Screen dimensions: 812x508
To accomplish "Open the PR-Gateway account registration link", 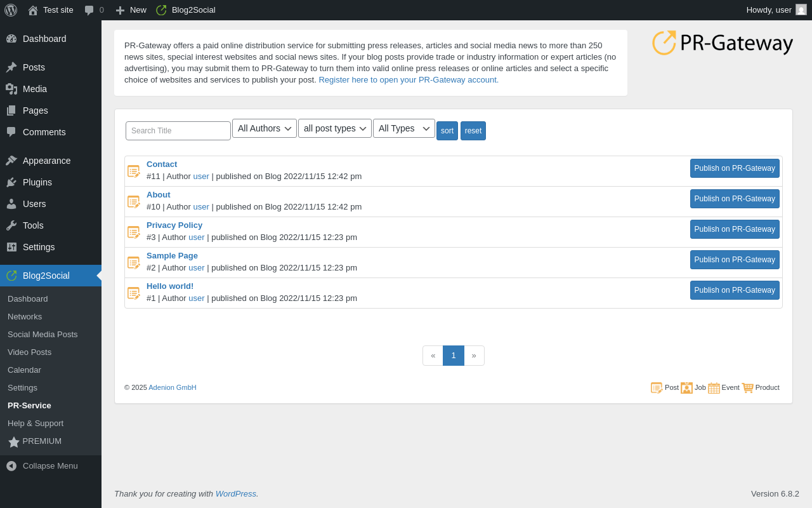I will pos(409,80).
